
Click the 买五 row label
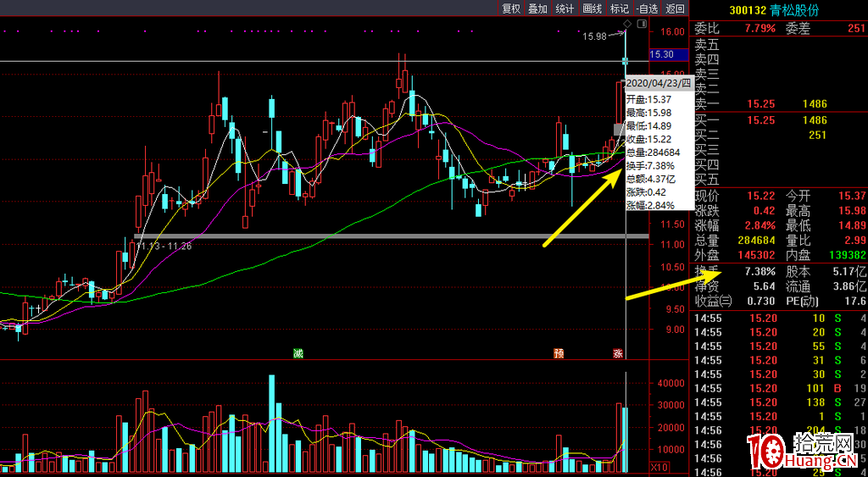coord(706,180)
